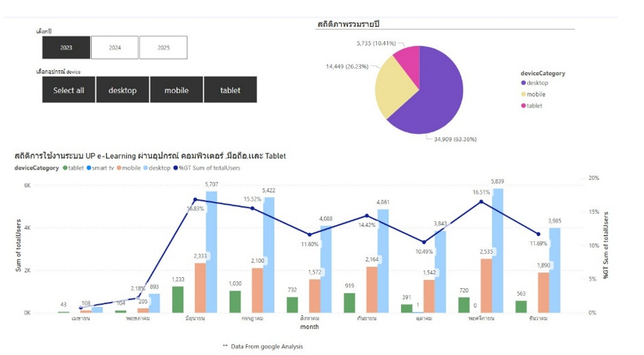Screen dimensions: 644x355
Task: Click the desktop bar labeled 5,707
Action: [x=211, y=252]
